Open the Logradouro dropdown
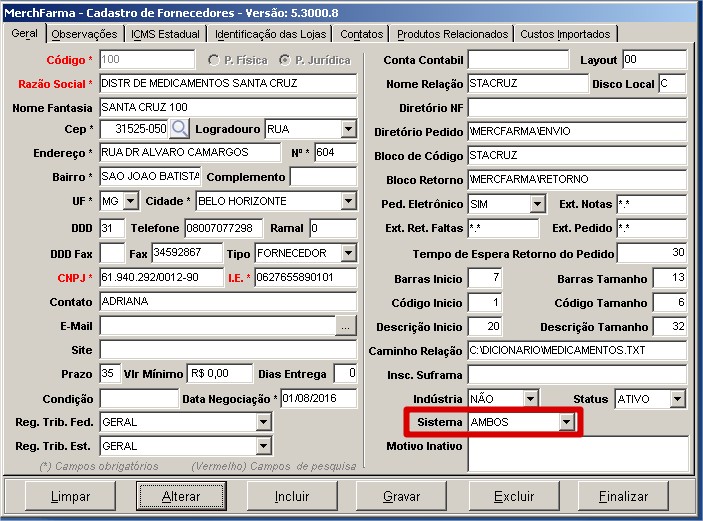703x521 pixels. point(348,129)
